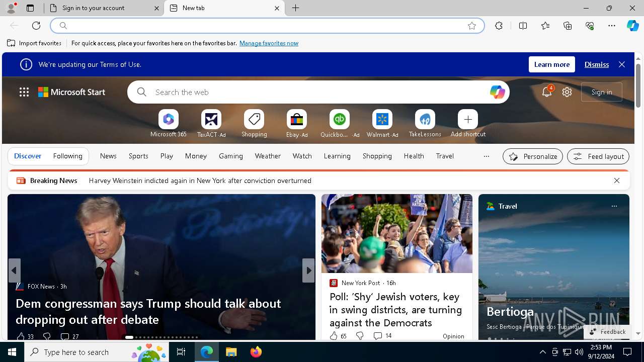Open Task View on the taskbar
Viewport: 644px width, 362px height.
pos(181,352)
